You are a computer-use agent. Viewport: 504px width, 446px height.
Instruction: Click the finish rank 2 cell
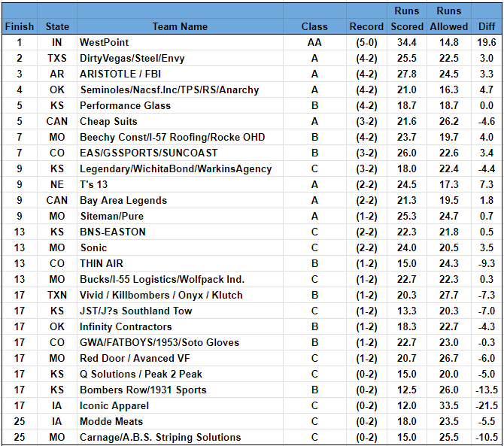tap(20, 58)
